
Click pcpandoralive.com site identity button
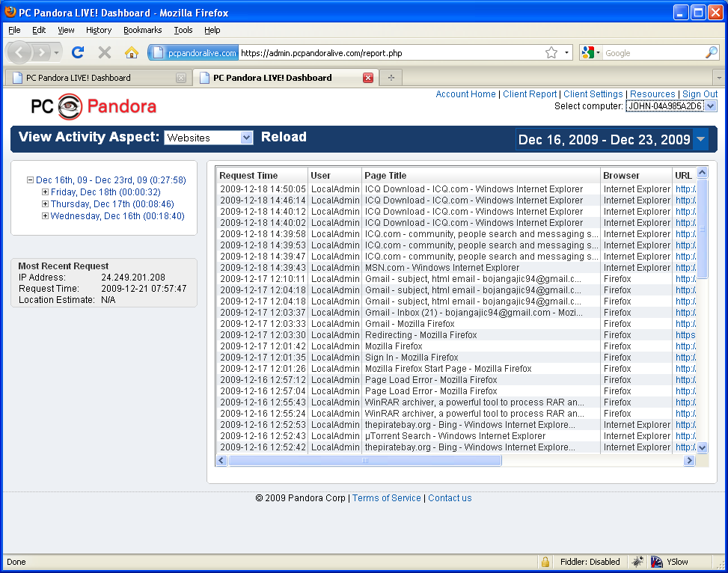click(x=193, y=52)
